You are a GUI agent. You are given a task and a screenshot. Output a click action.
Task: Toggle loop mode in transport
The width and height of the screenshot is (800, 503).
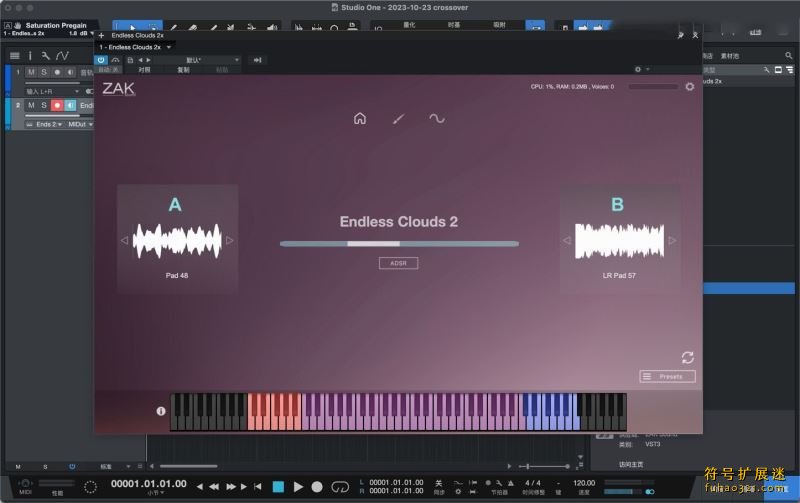pos(340,487)
